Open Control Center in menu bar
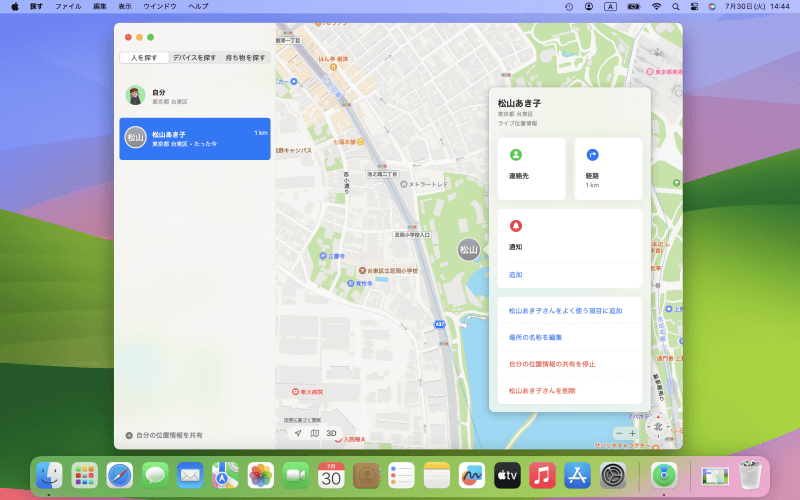Screen dimensions: 800x500 coord(694,7)
